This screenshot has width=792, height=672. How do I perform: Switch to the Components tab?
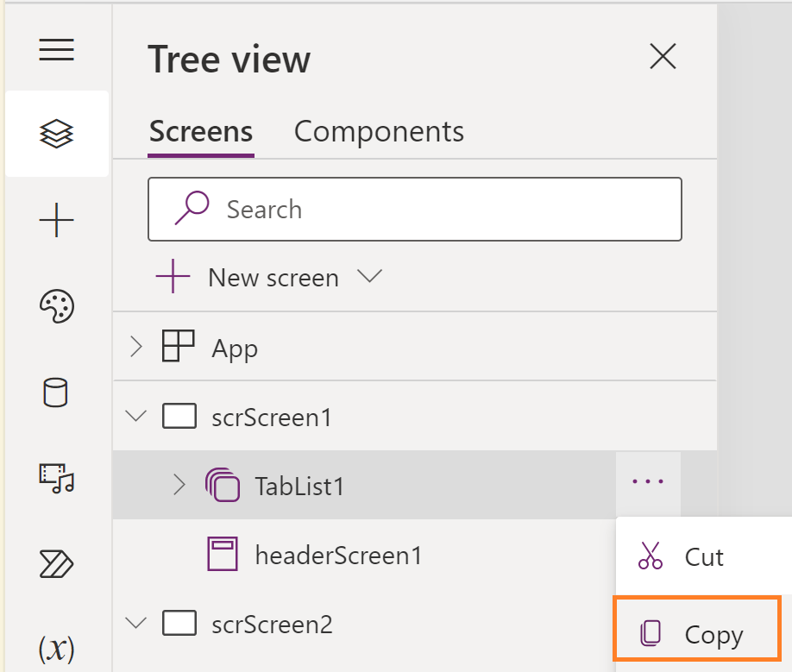(379, 132)
